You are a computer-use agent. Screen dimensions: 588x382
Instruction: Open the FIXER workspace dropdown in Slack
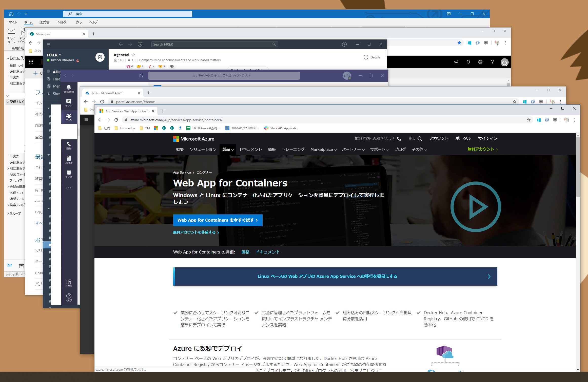tap(54, 55)
